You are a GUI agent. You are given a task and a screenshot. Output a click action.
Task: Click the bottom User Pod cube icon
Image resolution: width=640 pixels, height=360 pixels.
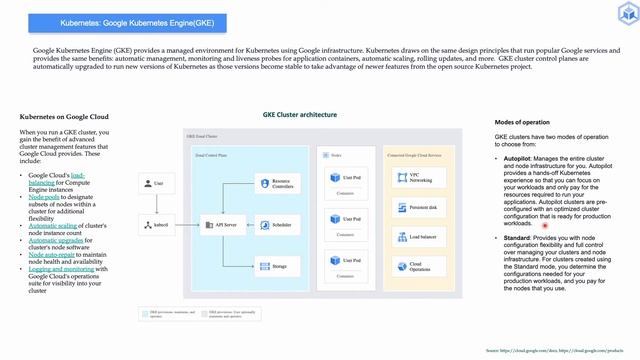pyautogui.click(x=335, y=260)
